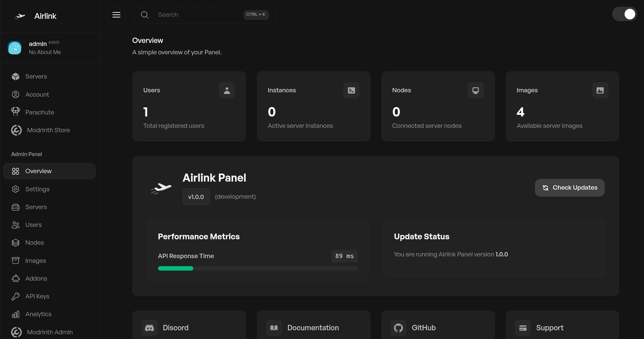Click the API Response Time progress bar
This screenshot has height=339, width=644.
(257, 269)
